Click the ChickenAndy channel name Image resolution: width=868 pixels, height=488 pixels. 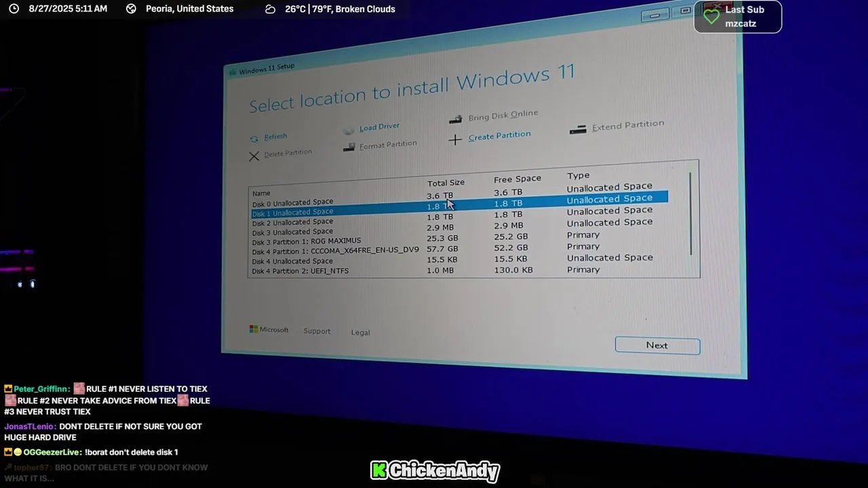(x=444, y=471)
